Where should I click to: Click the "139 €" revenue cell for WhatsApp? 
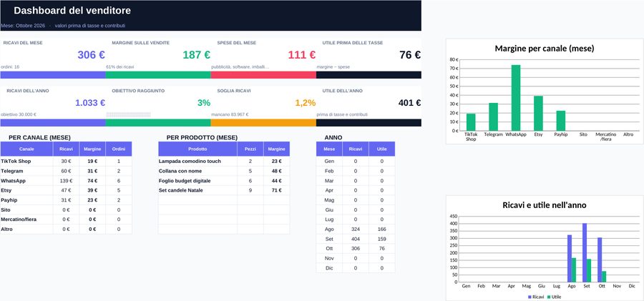point(66,181)
